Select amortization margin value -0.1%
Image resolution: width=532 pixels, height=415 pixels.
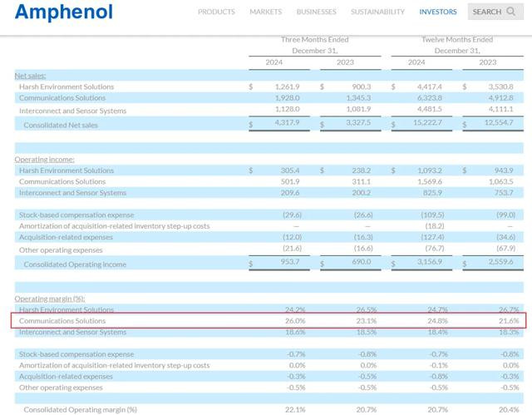[x=439, y=365]
